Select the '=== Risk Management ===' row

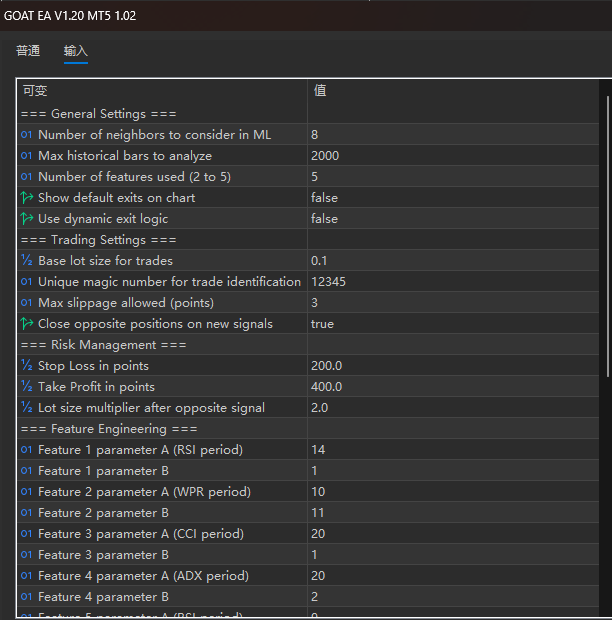308,344
